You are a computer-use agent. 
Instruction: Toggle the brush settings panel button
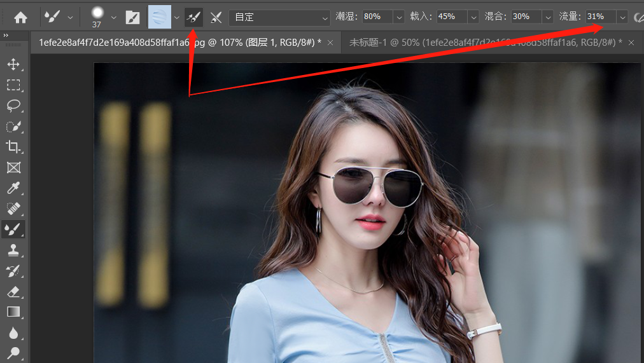click(132, 17)
